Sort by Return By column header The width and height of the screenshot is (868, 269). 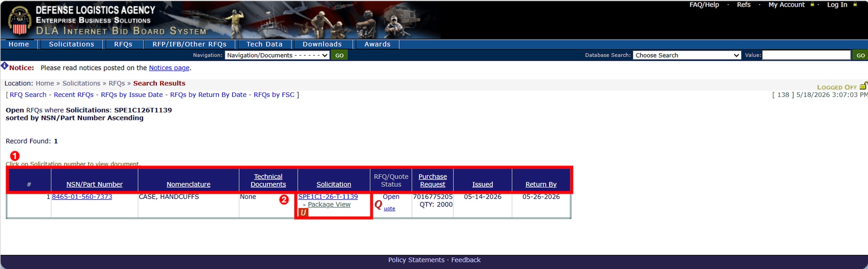pyautogui.click(x=541, y=184)
